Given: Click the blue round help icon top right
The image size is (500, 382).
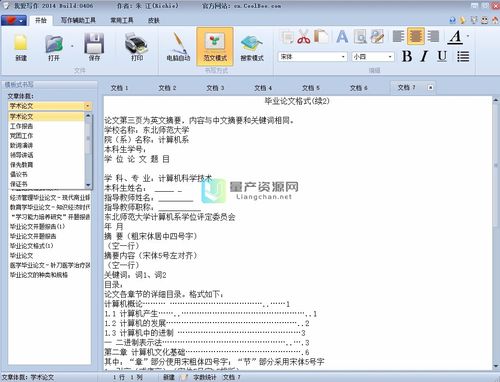Looking at the screenshot, I should 452,20.
